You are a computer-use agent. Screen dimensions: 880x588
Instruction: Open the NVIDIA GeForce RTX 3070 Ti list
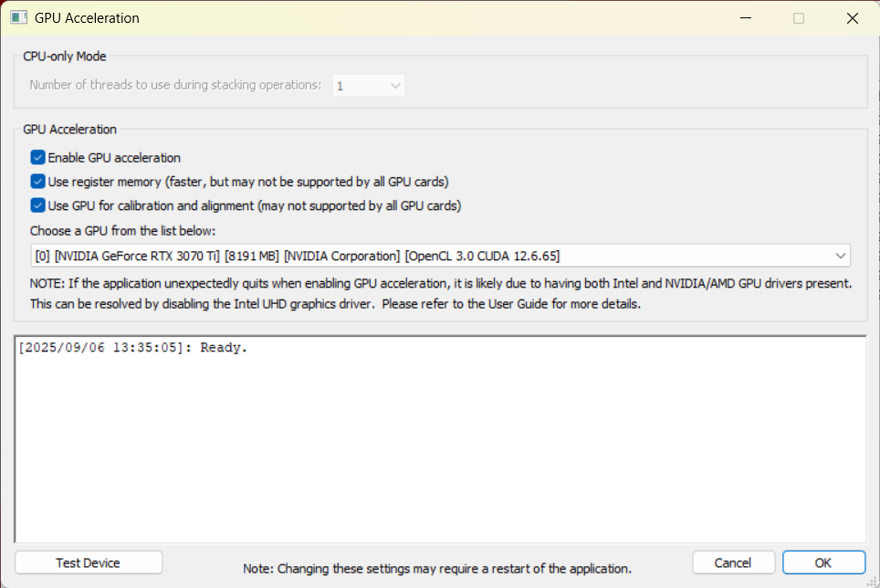[x=441, y=256]
